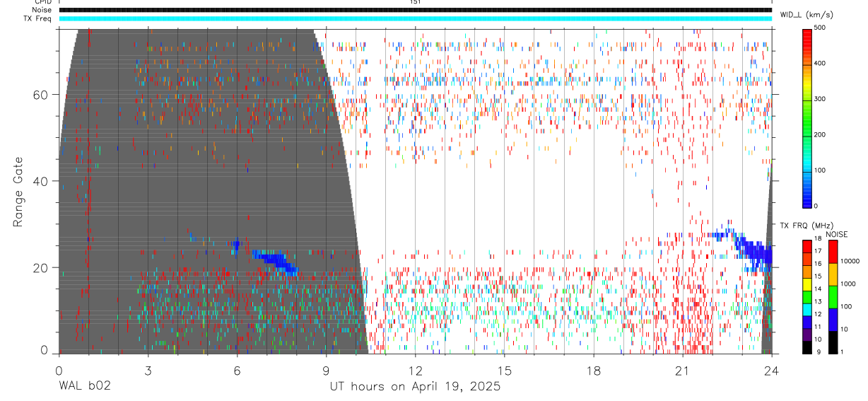
Task: Click the '12' tick on UT hours axis
Action: tap(416, 370)
